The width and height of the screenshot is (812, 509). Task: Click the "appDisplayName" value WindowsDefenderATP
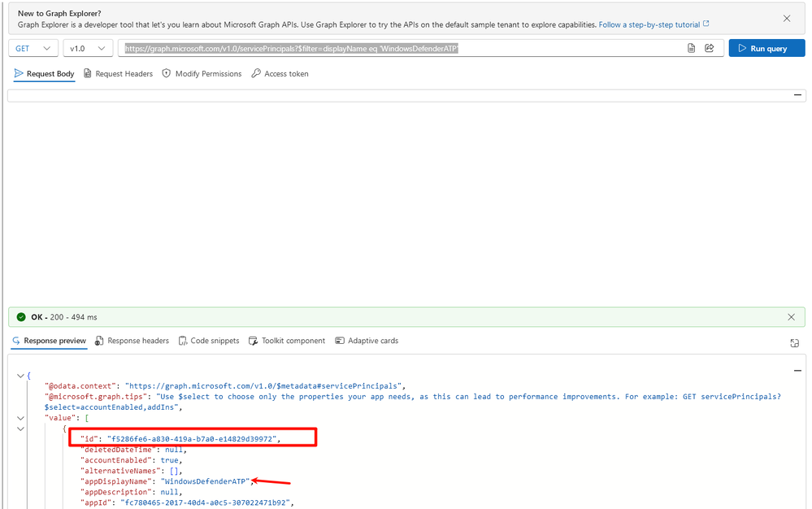pos(206,481)
